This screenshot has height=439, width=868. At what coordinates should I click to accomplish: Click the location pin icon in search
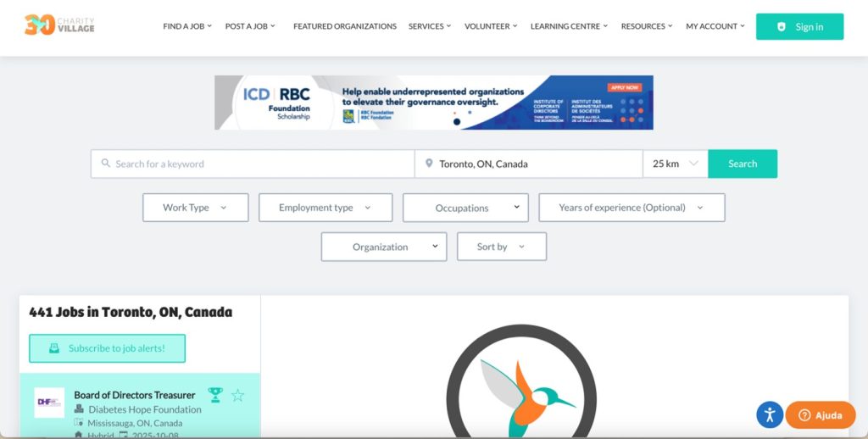point(429,164)
